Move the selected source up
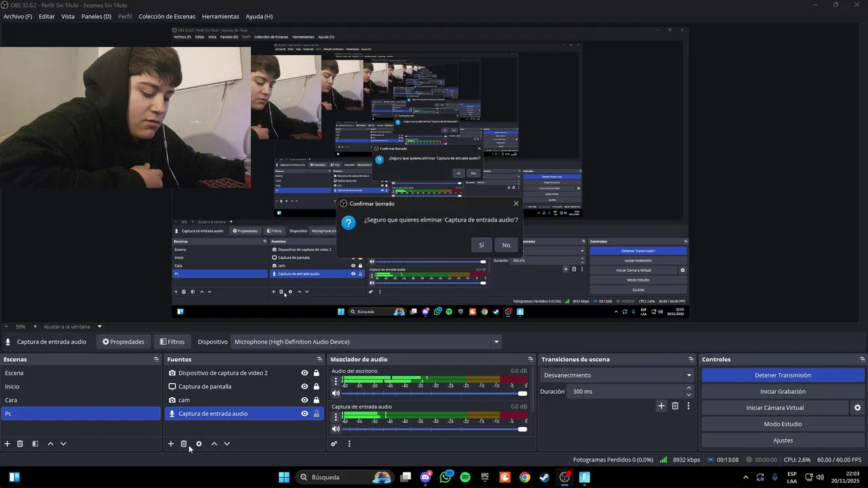 [214, 444]
